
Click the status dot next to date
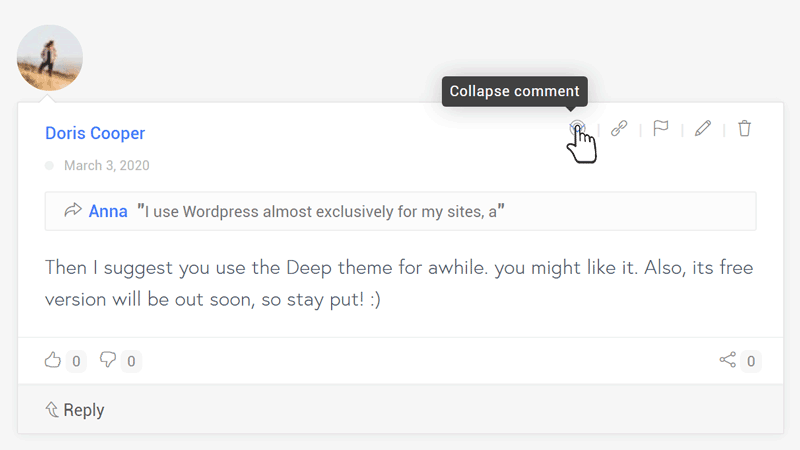(x=49, y=165)
